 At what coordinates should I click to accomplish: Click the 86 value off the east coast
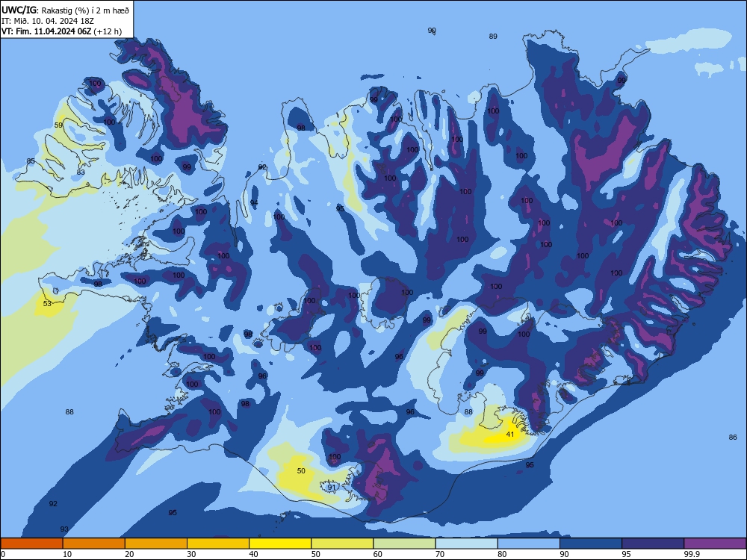coord(733,437)
